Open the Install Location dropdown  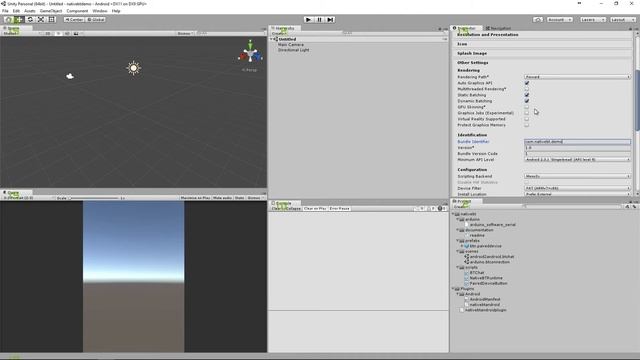tap(578, 194)
